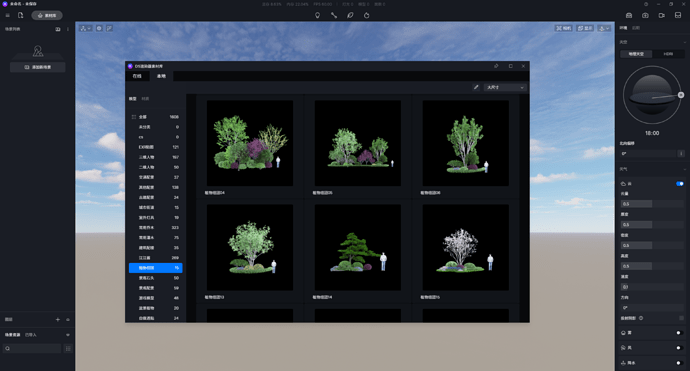Select the category with 59 items
This screenshot has height=371, width=690.
coord(155,288)
